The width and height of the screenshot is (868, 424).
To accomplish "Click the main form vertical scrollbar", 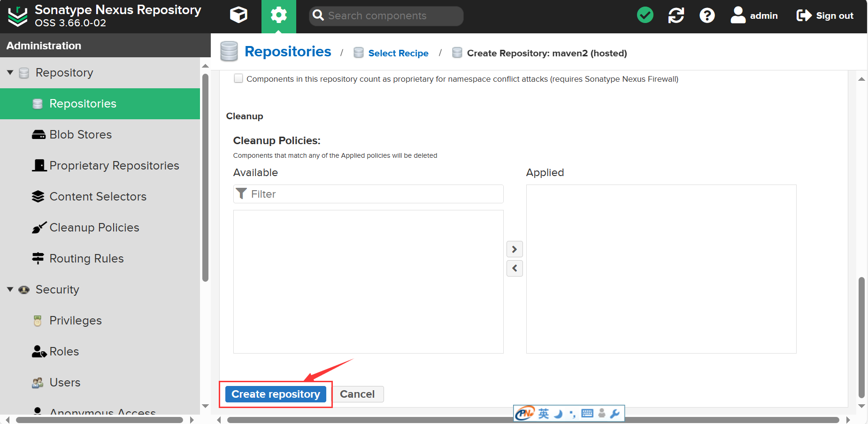I will 861,337.
